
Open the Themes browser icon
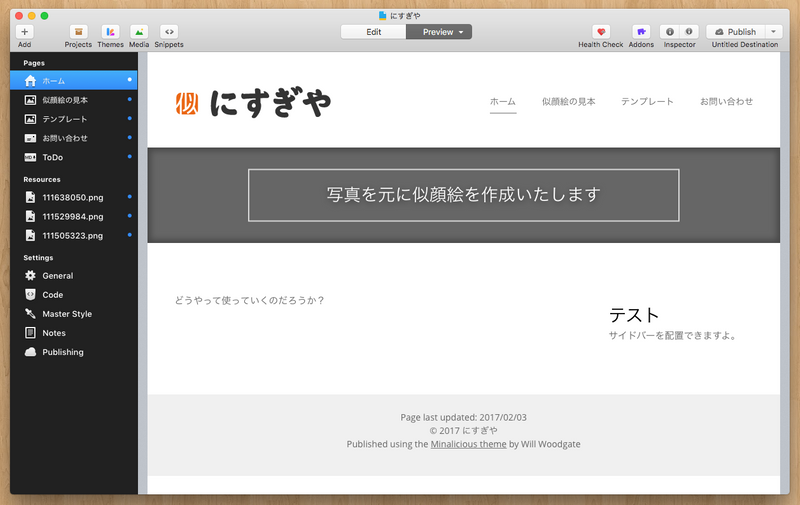(110, 32)
